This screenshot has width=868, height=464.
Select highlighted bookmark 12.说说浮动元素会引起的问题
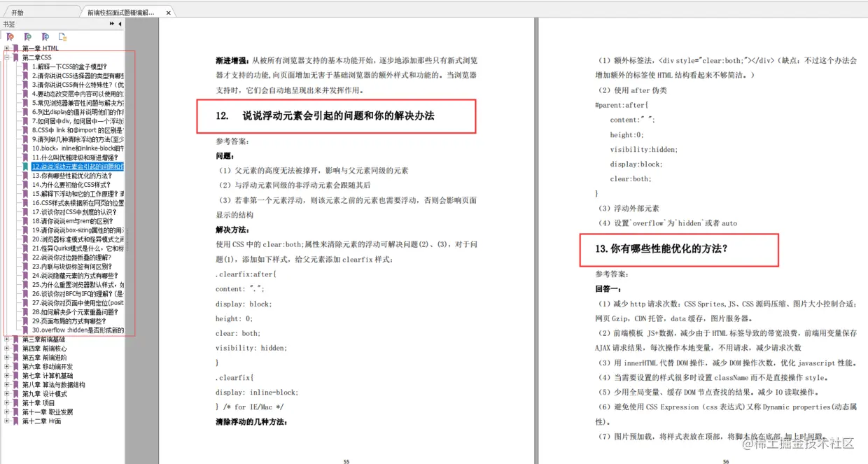[x=78, y=167]
